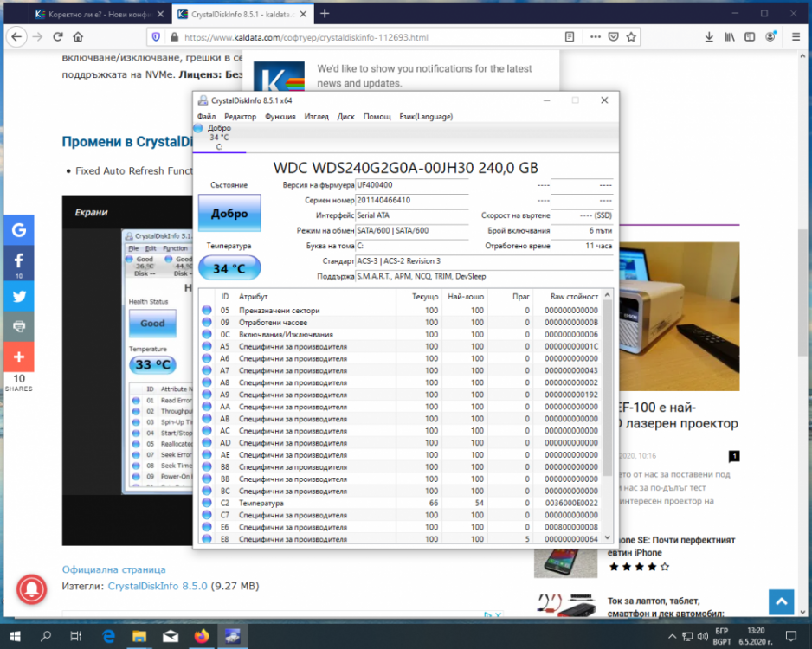Click the back-to-top arrow button

782,602
